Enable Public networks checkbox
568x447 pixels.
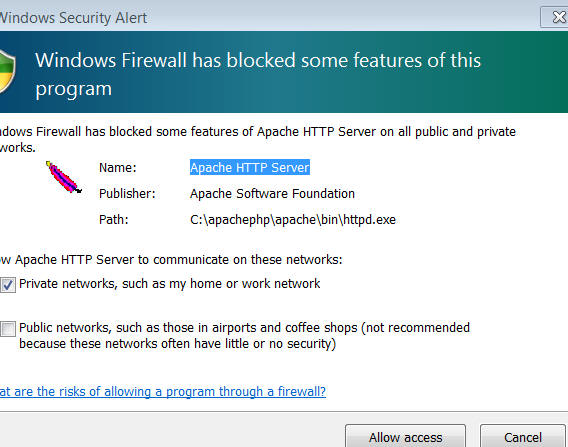(x=8, y=329)
